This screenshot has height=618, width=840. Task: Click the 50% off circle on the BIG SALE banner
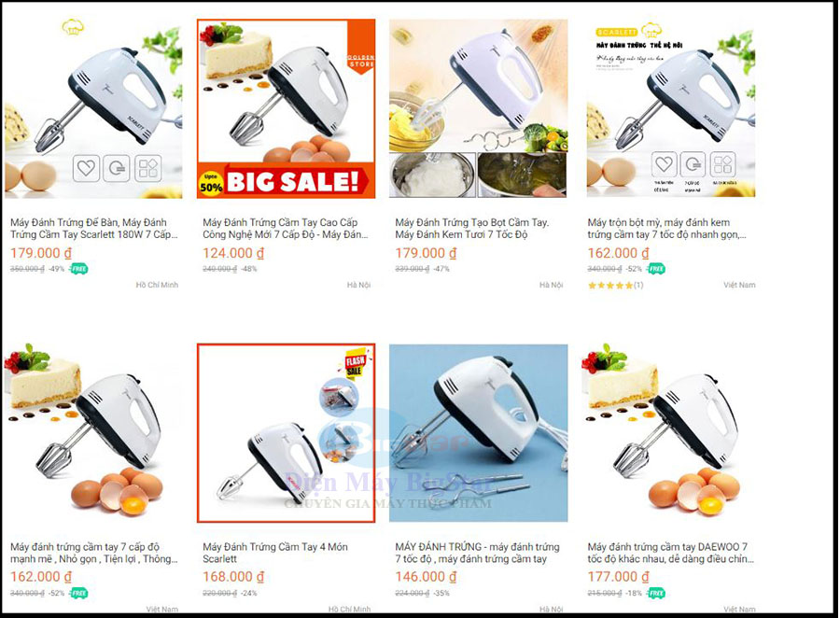coord(211,184)
